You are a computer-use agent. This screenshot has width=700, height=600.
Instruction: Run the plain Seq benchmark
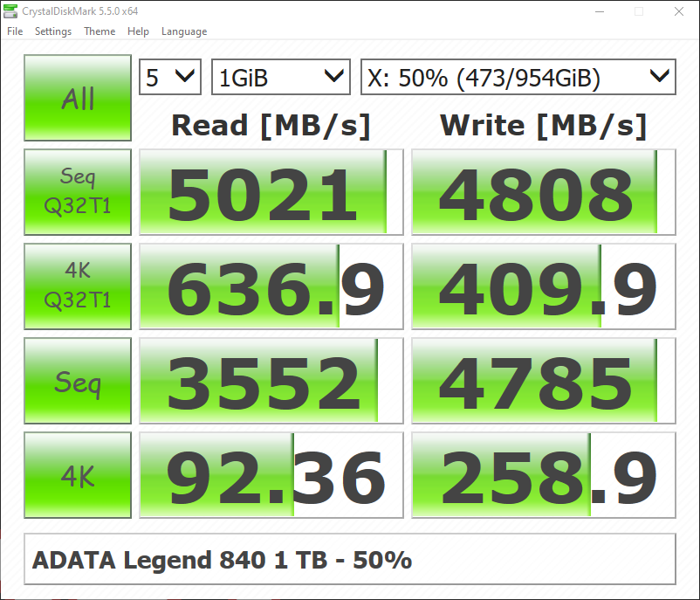78,381
